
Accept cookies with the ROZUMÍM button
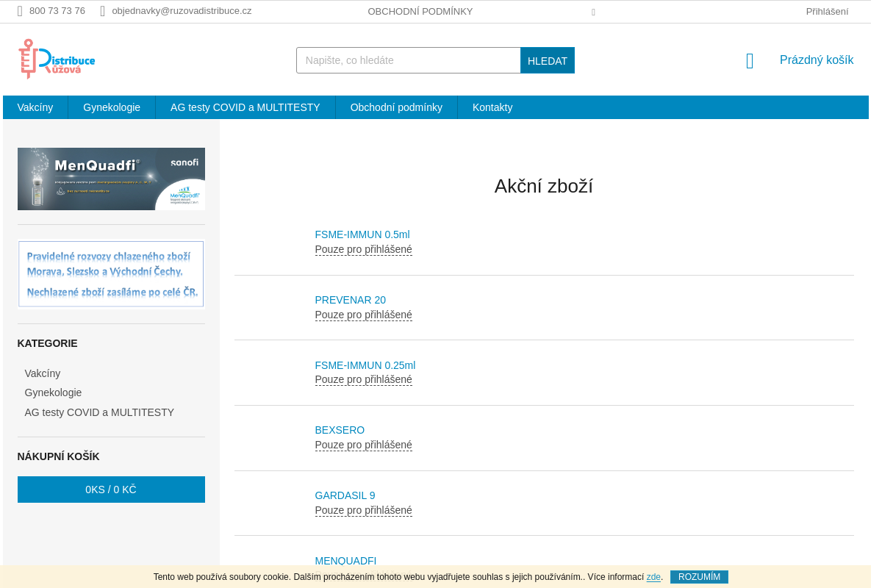[699, 577]
